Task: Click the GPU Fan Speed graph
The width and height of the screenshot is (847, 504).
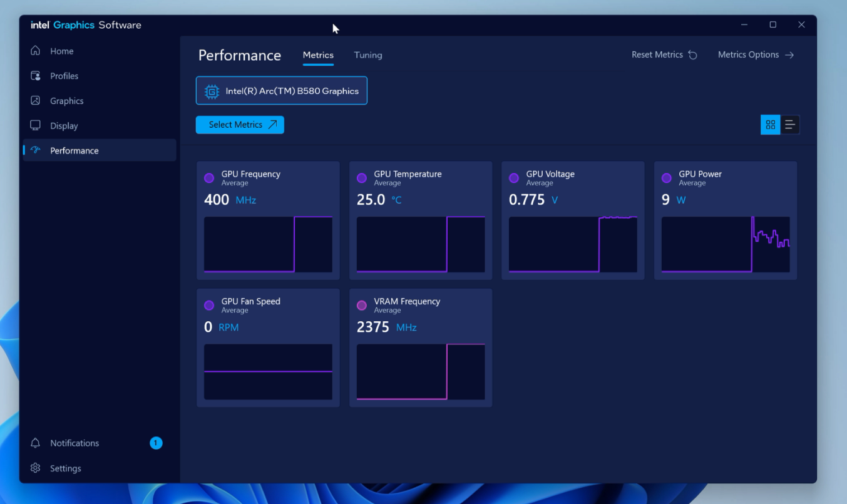Action: coord(268,371)
